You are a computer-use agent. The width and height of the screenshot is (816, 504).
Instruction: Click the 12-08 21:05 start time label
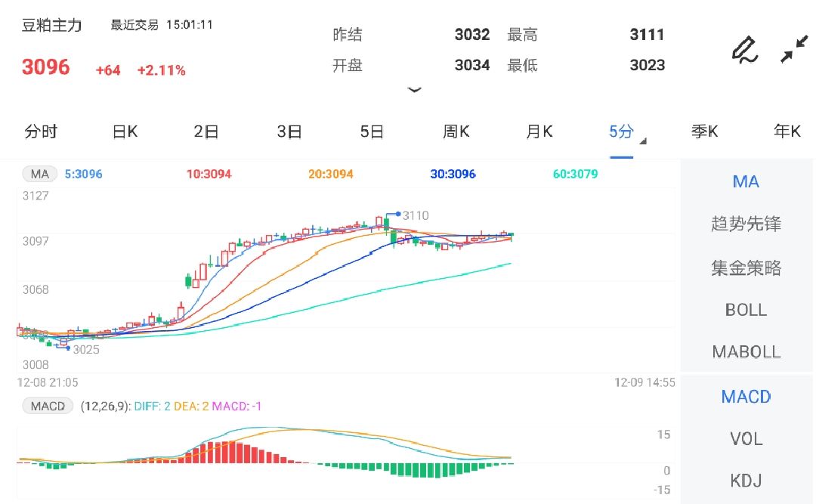(x=48, y=382)
